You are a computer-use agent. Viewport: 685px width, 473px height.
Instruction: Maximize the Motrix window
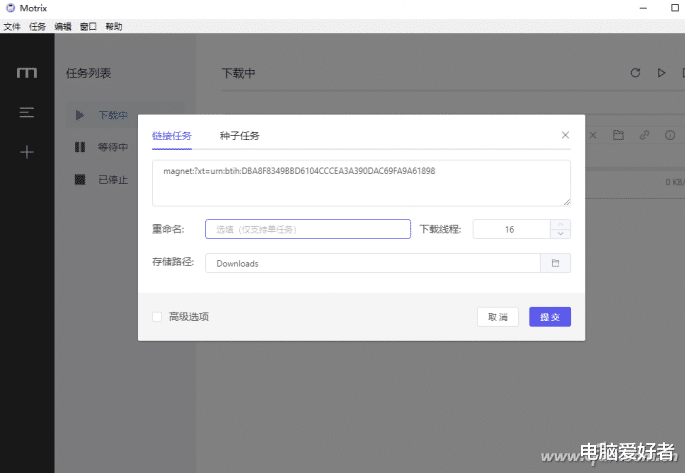pos(675,8)
